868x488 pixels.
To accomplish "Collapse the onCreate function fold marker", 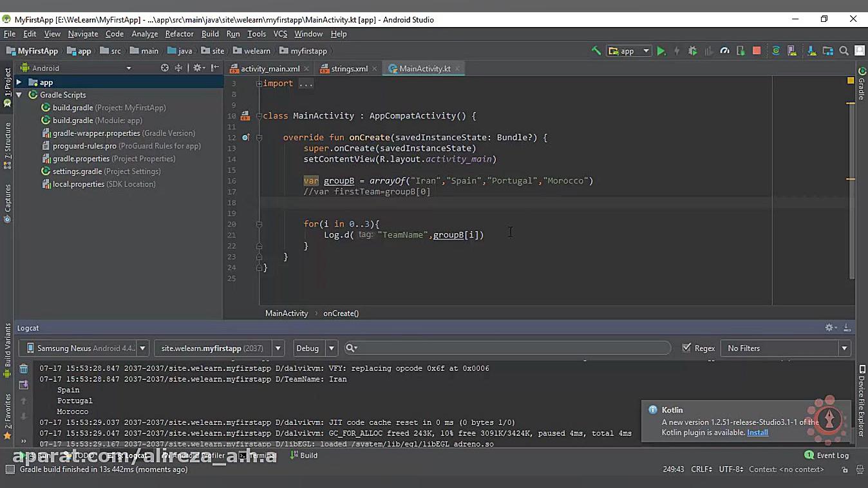I will (x=259, y=137).
